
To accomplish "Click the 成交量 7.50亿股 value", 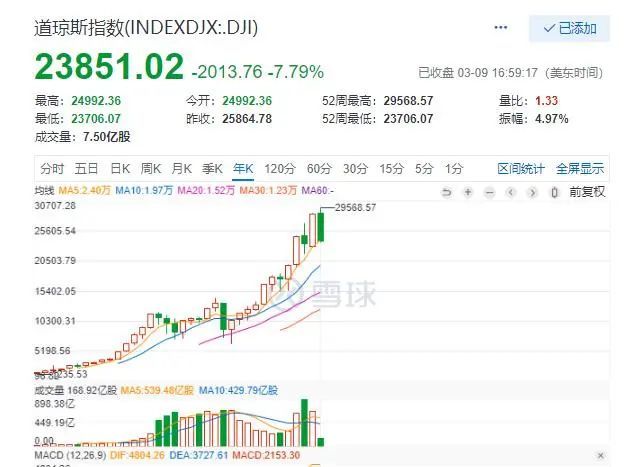I will point(107,137).
